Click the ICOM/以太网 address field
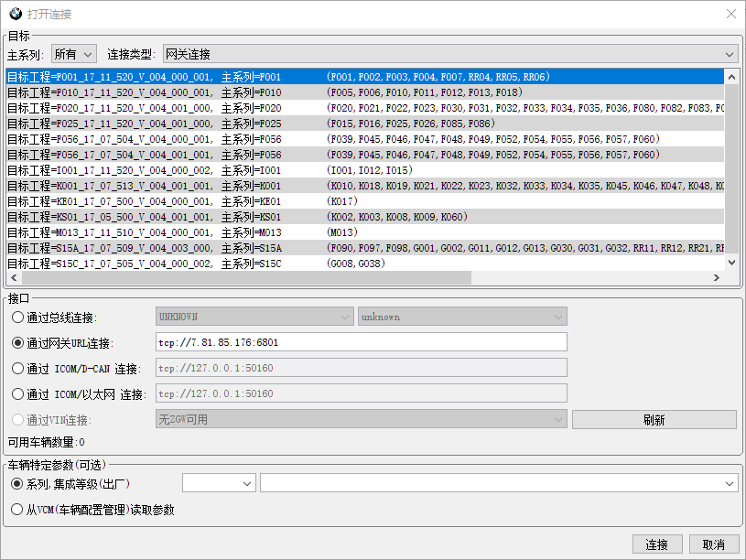746x560 pixels. tap(362, 394)
